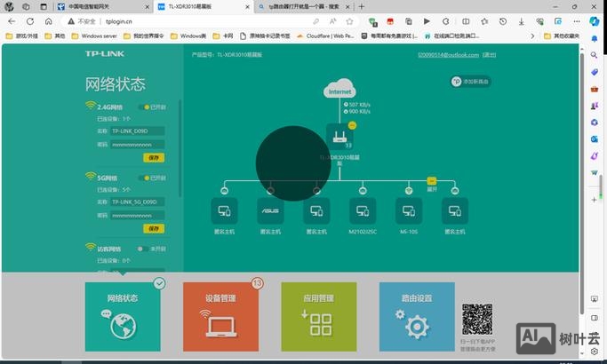
Task: Click the 5G network name field TP-LINK_5G_D09D
Action: tap(137, 202)
